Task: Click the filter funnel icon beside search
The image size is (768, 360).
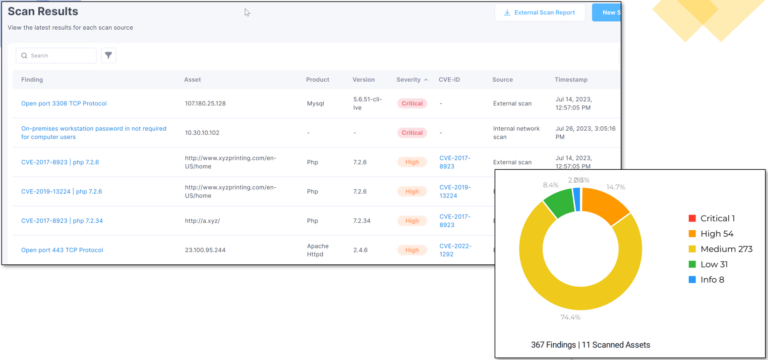Action: (109, 55)
